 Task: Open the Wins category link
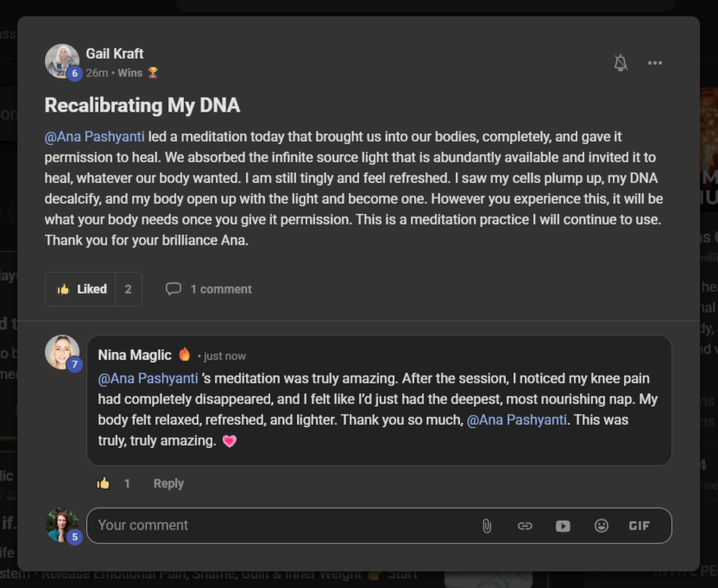130,73
